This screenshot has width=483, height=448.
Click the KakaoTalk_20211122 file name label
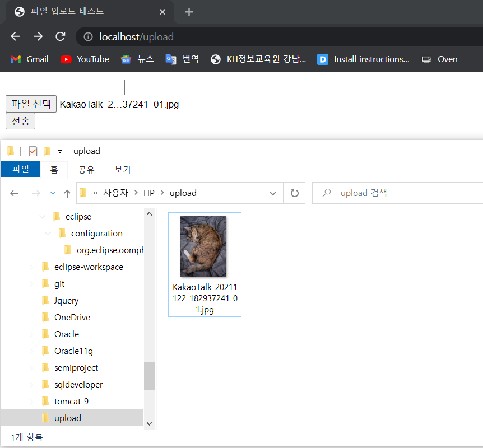[x=205, y=298]
